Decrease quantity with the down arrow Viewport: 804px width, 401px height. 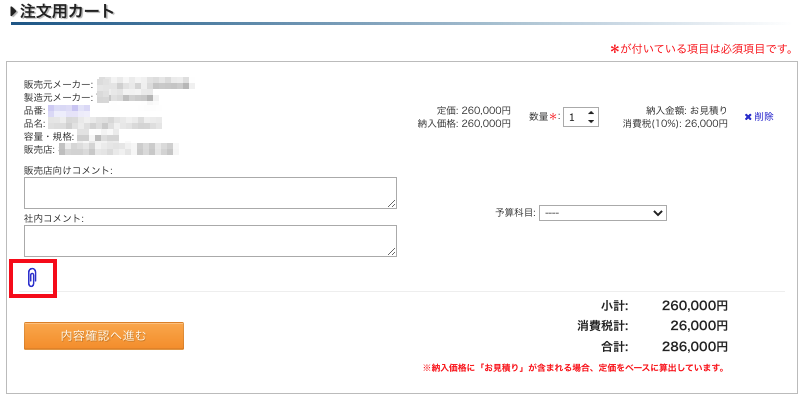pos(591,122)
